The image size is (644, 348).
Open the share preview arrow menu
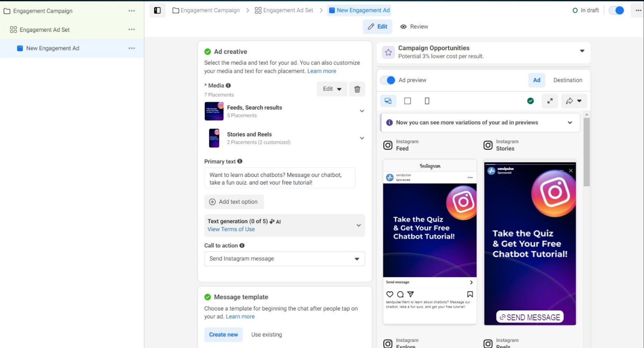pyautogui.click(x=574, y=101)
